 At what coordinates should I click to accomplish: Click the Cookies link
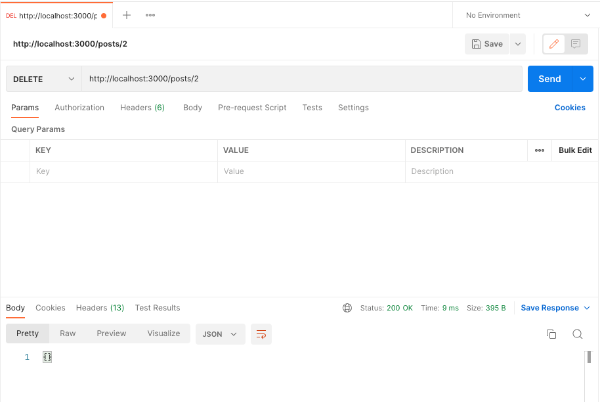(570, 107)
